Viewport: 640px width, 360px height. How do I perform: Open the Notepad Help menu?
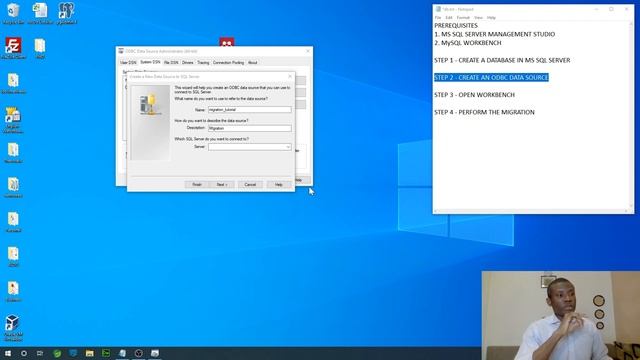[x=491, y=18]
